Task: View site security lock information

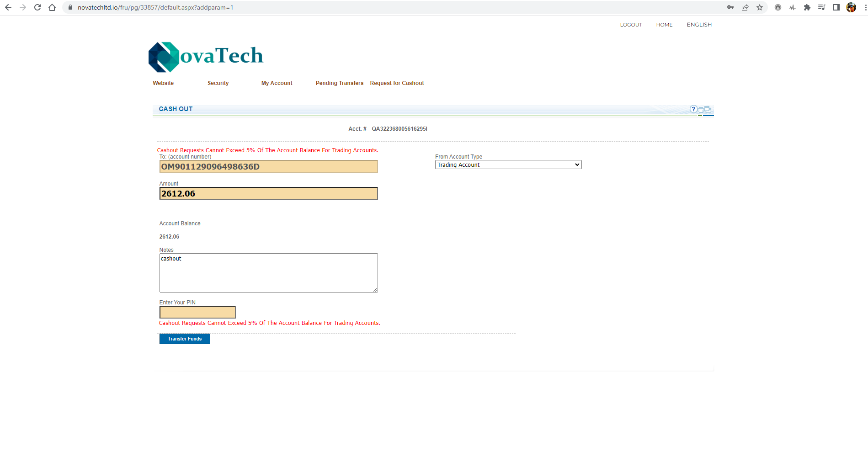Action: click(x=70, y=7)
